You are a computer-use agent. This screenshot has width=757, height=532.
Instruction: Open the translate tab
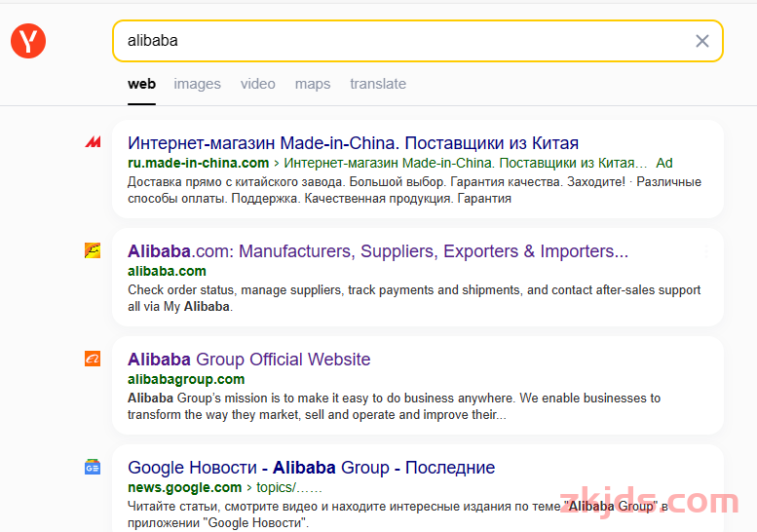coord(378,84)
